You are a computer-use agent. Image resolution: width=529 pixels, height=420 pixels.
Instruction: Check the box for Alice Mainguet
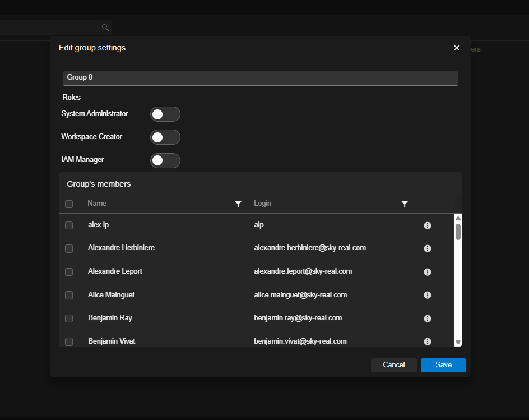69,295
